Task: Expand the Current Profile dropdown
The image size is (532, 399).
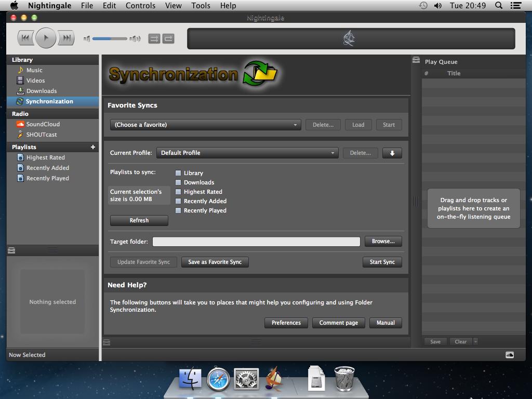Action: click(x=247, y=153)
